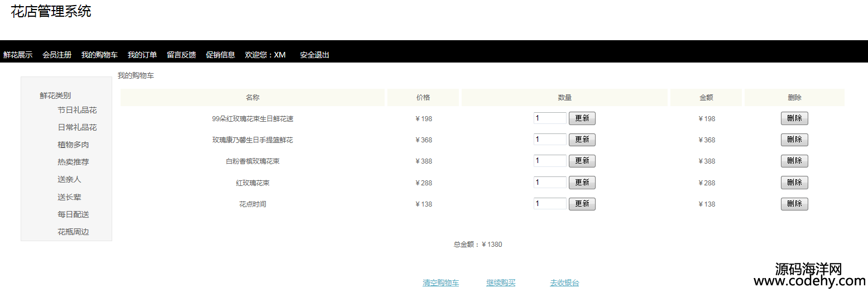Screen dimensions: 868x292
Task: View 促销信息 in the top menu
Action: point(220,55)
